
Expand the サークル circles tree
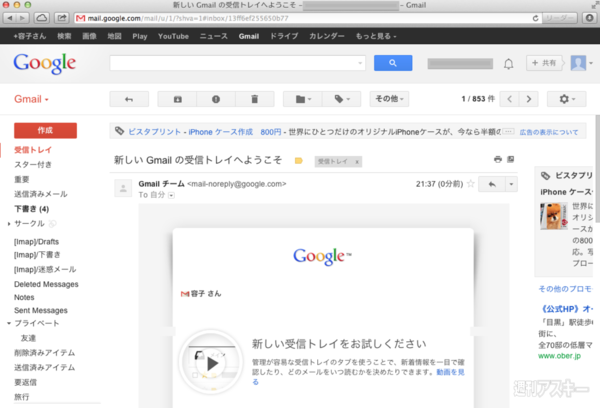point(9,224)
